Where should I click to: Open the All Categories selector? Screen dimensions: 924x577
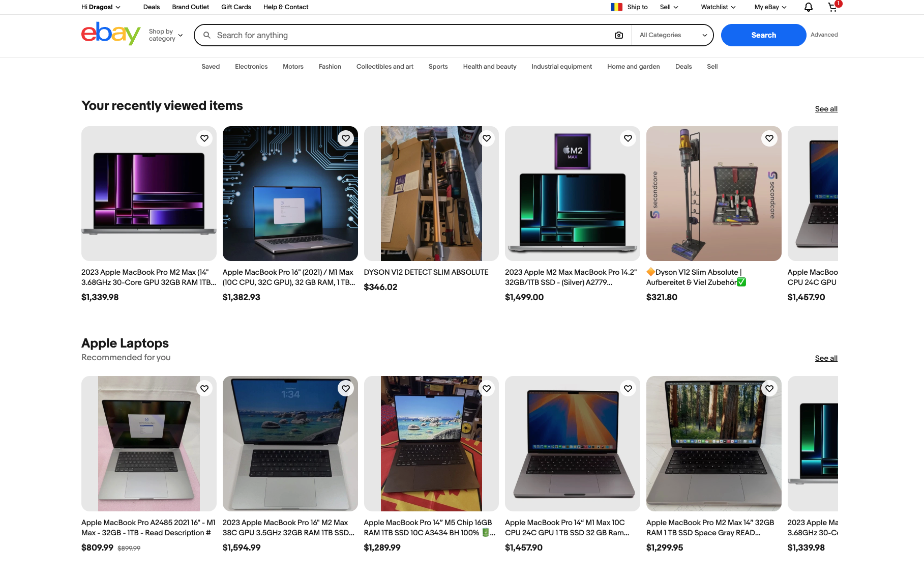click(673, 35)
